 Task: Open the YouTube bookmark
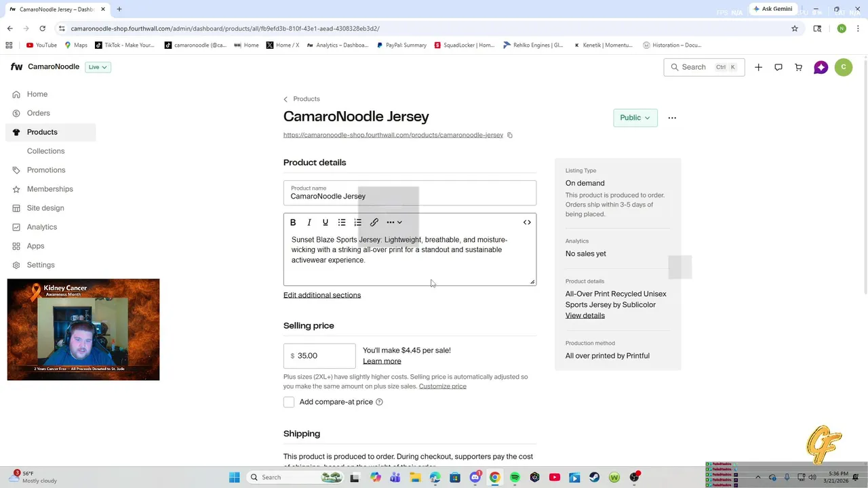click(41, 45)
